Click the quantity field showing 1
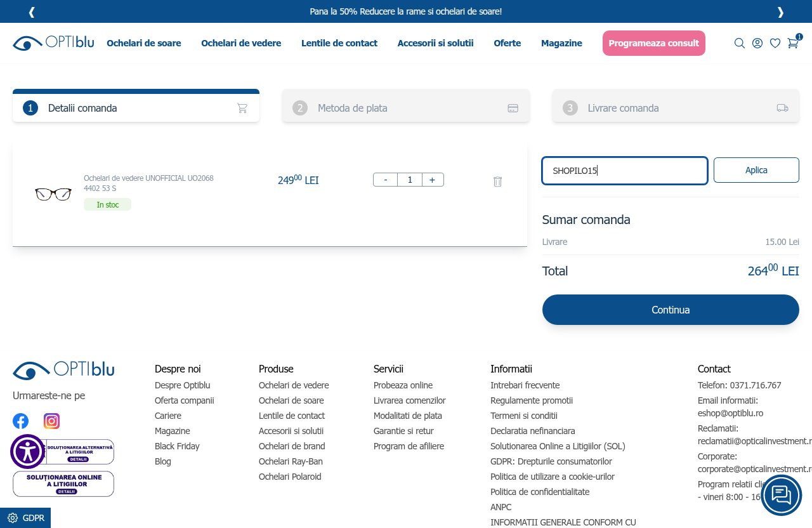 tap(409, 180)
